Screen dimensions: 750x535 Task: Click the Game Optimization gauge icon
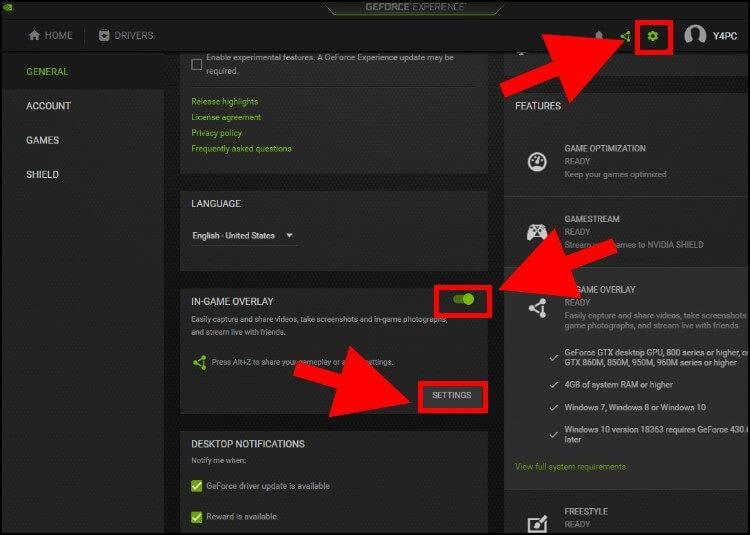537,162
